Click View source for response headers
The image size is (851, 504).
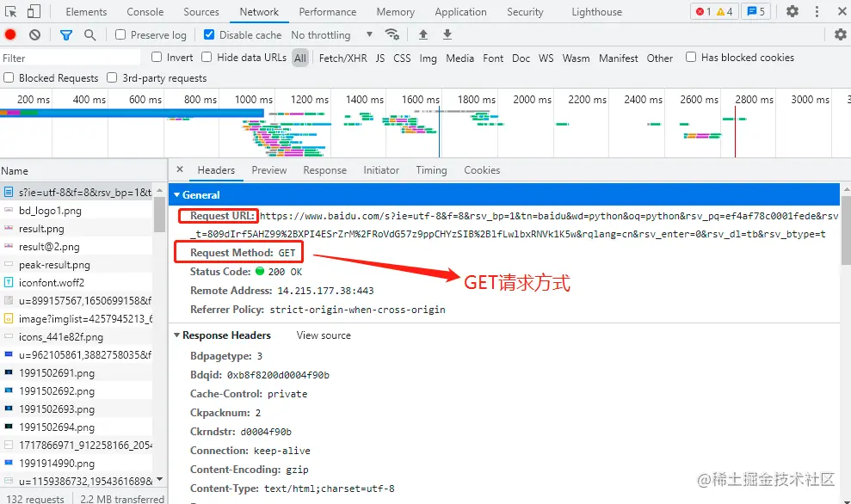click(x=324, y=335)
